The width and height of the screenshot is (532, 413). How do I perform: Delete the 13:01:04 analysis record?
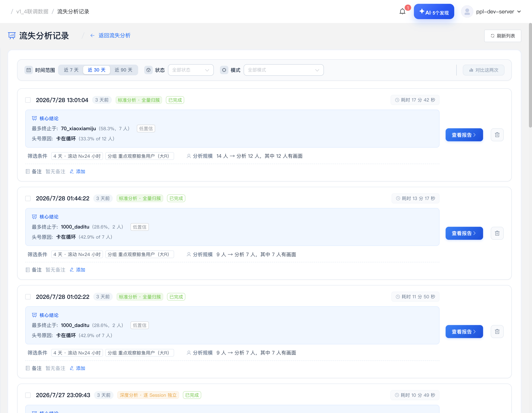[x=497, y=135]
